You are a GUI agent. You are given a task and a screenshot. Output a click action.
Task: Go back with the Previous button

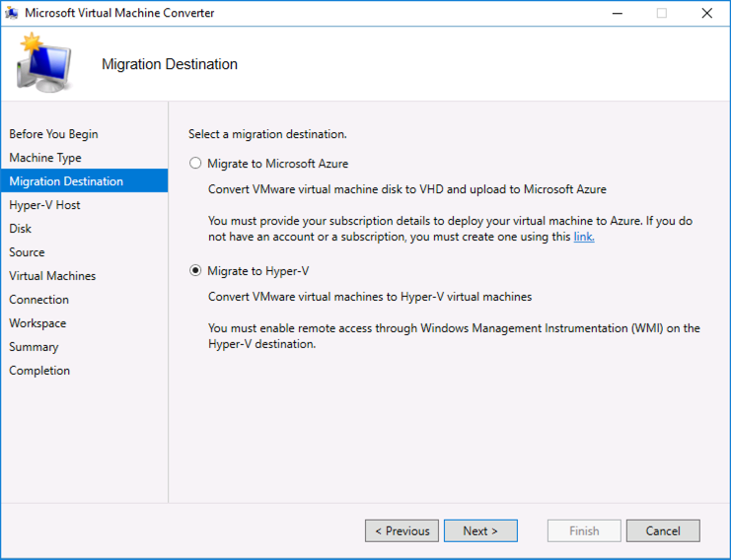402,531
